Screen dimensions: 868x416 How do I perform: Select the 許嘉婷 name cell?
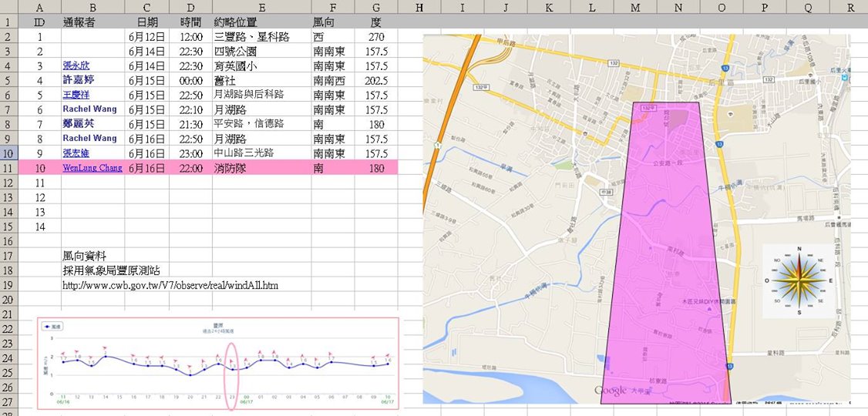[93, 81]
